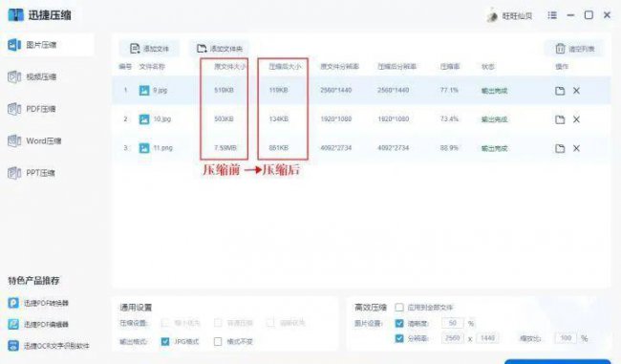Click the image file icon for 9.jpg

tap(144, 91)
